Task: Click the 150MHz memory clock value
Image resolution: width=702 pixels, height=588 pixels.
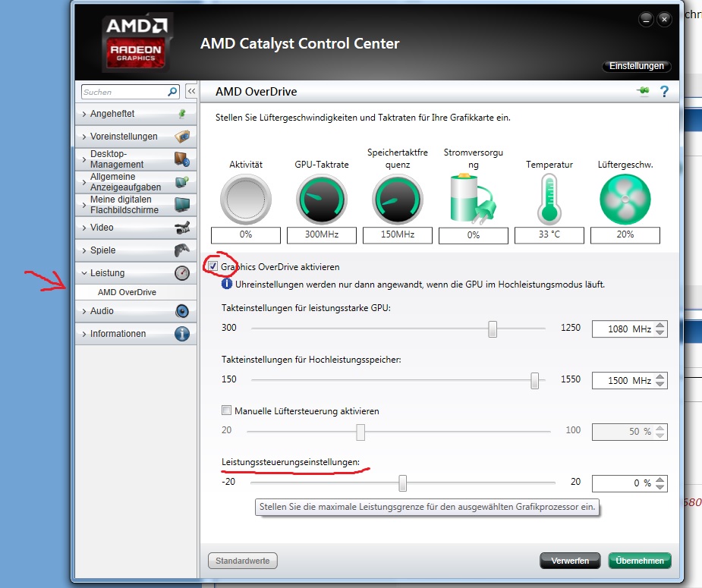Action: coord(398,235)
